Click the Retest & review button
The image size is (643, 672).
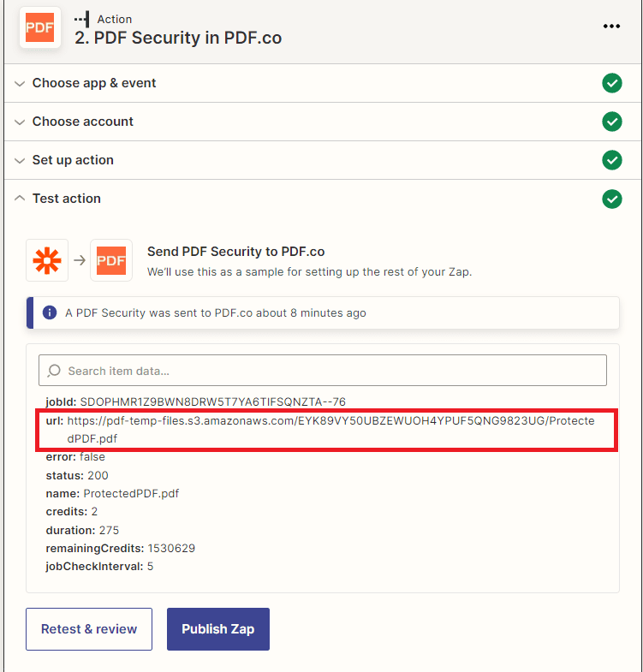(x=89, y=629)
